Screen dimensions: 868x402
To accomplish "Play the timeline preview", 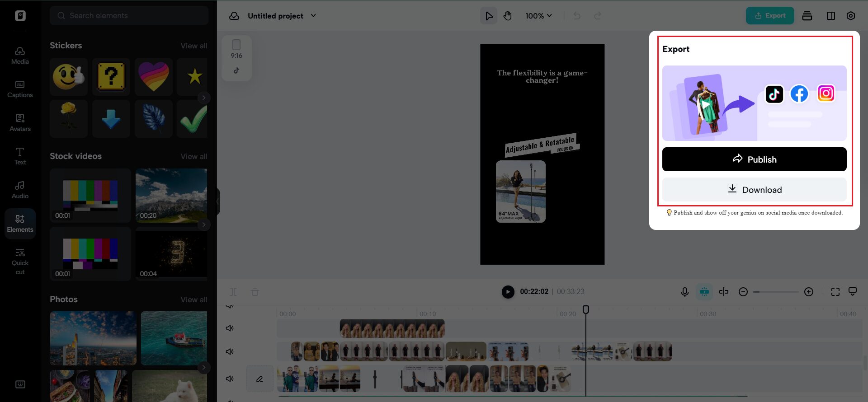I will pos(508,292).
